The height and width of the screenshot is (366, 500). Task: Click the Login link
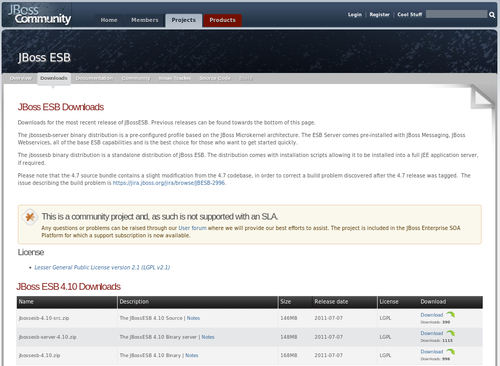[355, 15]
